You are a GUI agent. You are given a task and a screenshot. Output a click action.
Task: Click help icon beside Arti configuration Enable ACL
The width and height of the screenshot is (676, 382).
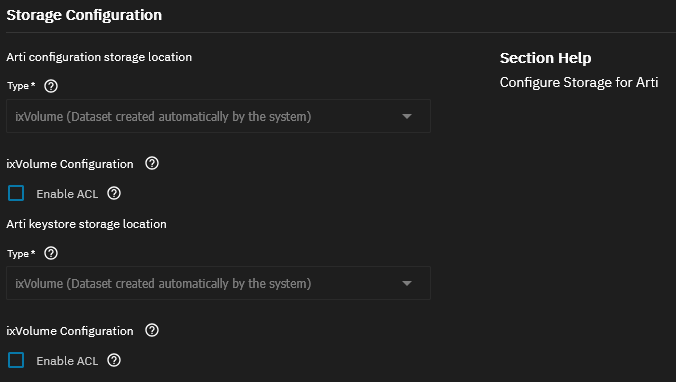click(114, 193)
